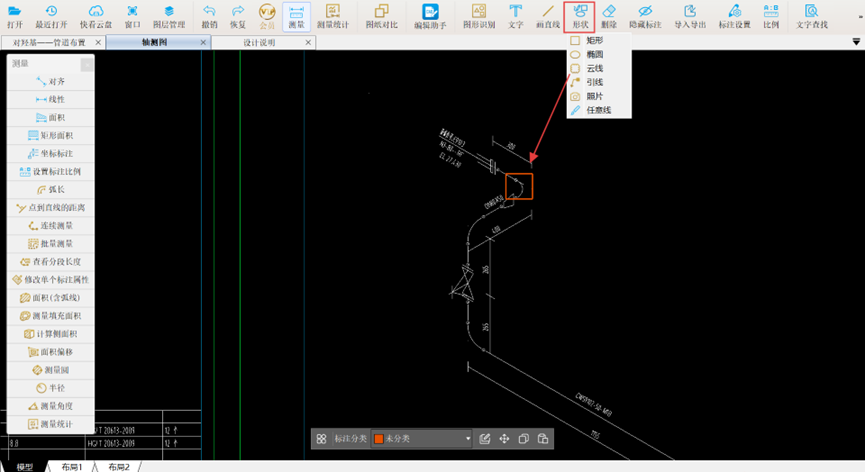Close the 设计说明 tab

coord(308,42)
